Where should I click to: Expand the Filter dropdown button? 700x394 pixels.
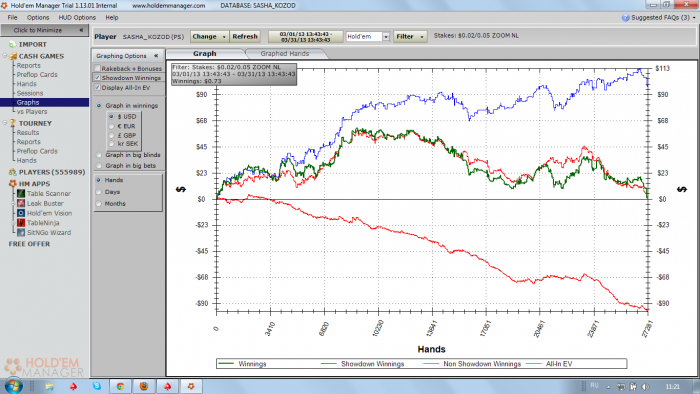tap(410, 37)
